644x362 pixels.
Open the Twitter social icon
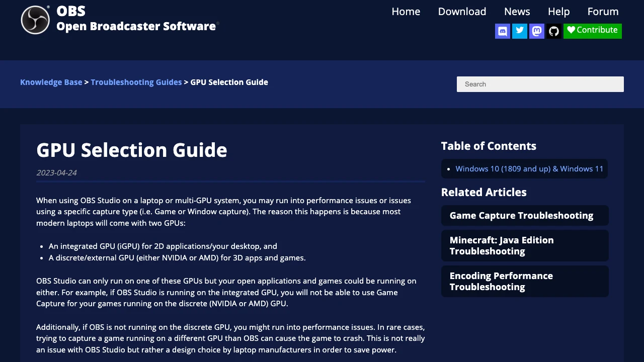(x=520, y=31)
